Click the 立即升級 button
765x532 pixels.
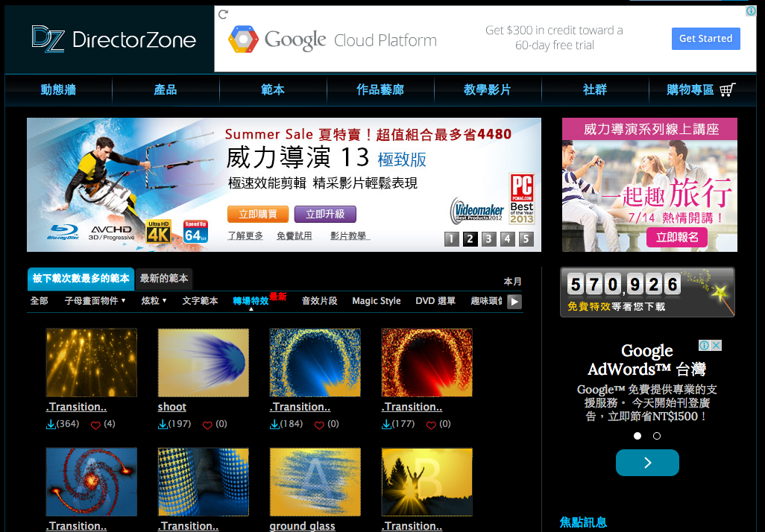pyautogui.click(x=325, y=214)
